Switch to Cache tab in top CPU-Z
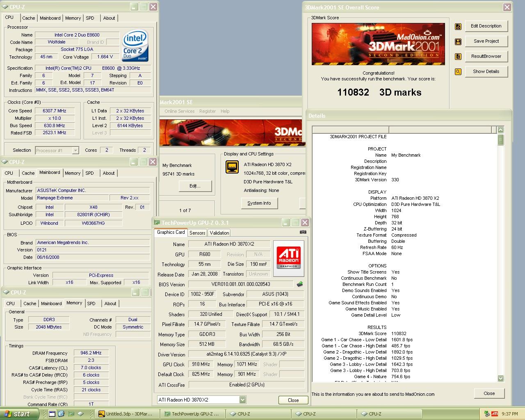525x420 pixels. (x=28, y=18)
